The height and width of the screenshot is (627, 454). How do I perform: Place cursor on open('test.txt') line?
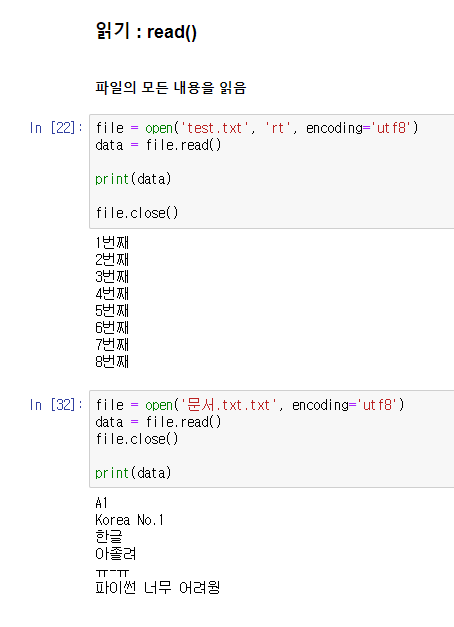[x=257, y=128]
